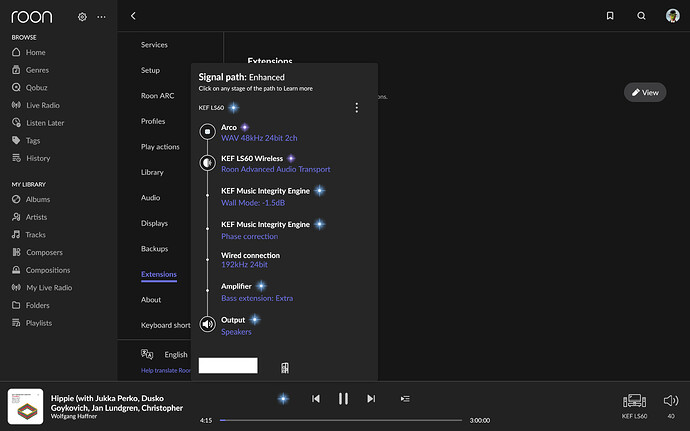The image size is (690, 431).
Task: Click WAV 48kHz 24bit 2ch link
Action: 259,138
